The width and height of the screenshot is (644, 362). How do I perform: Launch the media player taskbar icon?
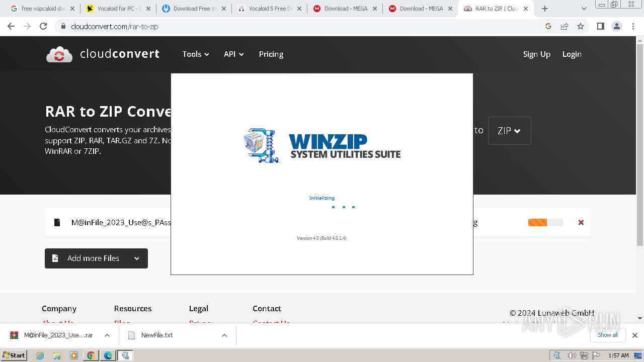(74, 355)
